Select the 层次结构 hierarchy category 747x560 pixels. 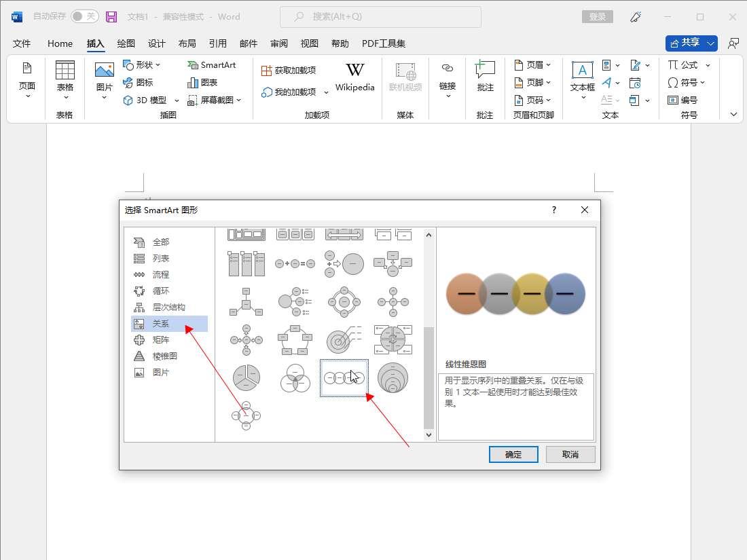click(x=170, y=307)
